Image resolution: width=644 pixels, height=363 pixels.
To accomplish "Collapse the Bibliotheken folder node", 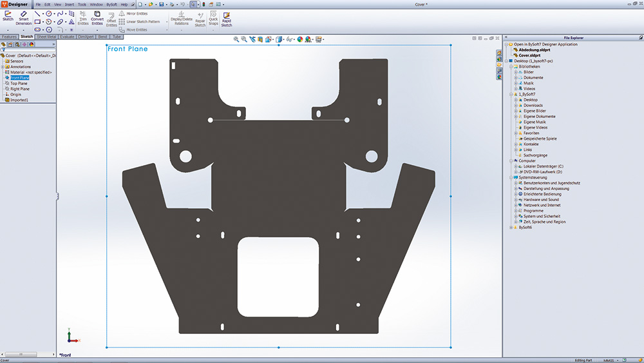I will [x=511, y=66].
